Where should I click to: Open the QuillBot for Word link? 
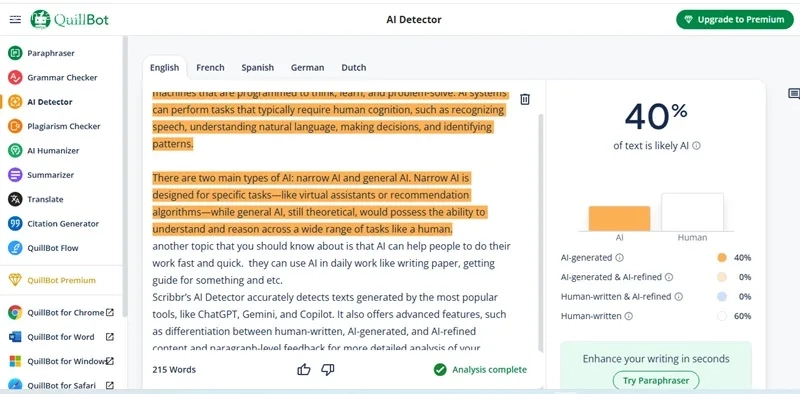[x=61, y=337]
